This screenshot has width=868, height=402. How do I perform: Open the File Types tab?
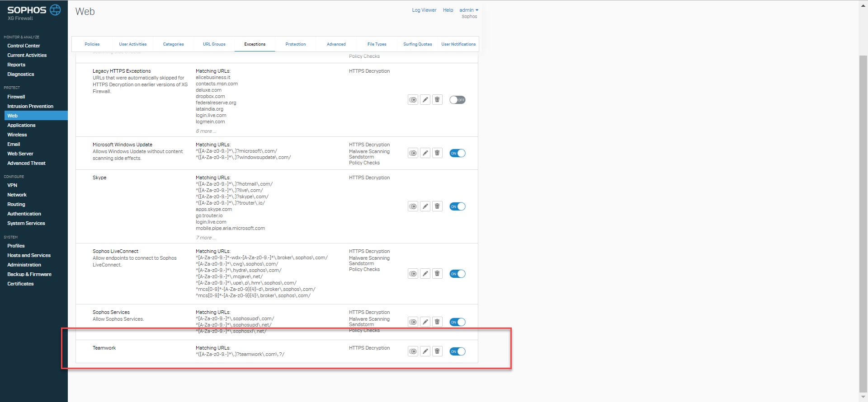[377, 44]
